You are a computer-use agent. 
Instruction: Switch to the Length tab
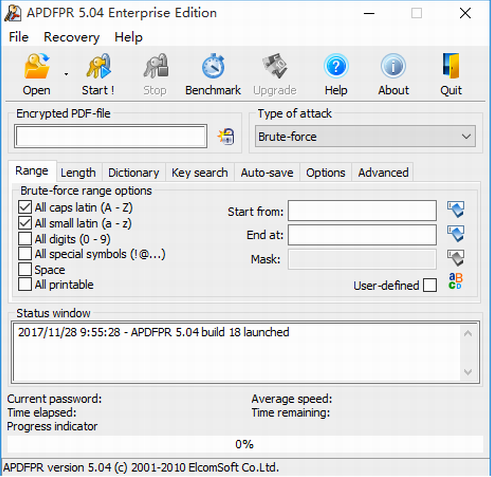(78, 173)
